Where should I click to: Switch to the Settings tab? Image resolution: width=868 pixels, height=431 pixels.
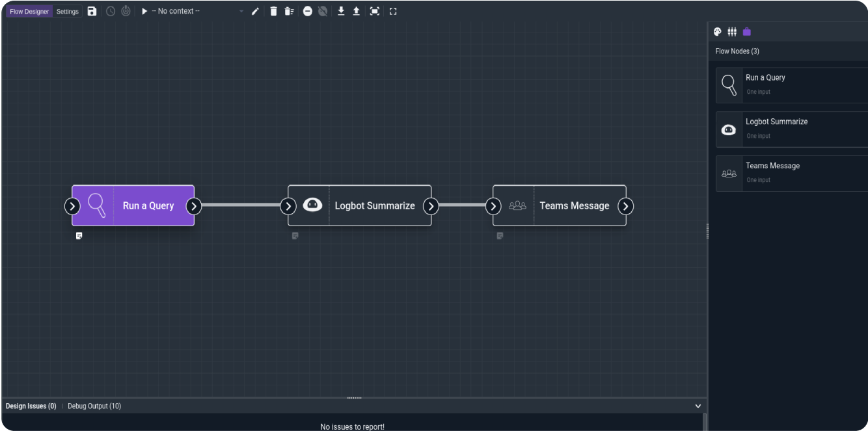[68, 11]
